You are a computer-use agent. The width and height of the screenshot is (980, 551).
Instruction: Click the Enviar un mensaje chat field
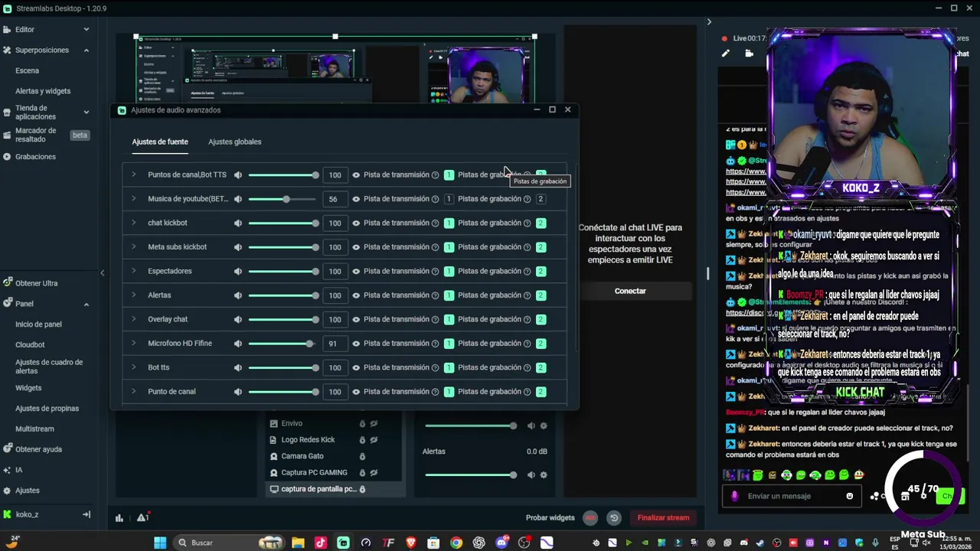[x=792, y=496]
